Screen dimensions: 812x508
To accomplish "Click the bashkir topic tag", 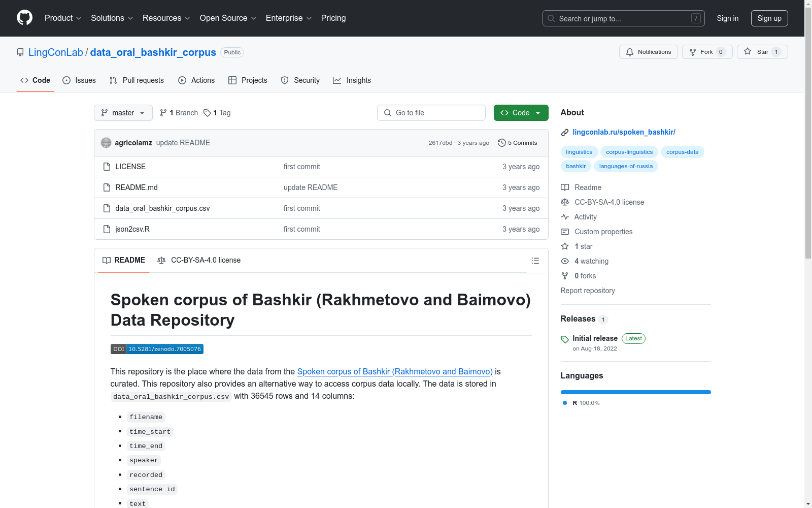I will [x=576, y=166].
